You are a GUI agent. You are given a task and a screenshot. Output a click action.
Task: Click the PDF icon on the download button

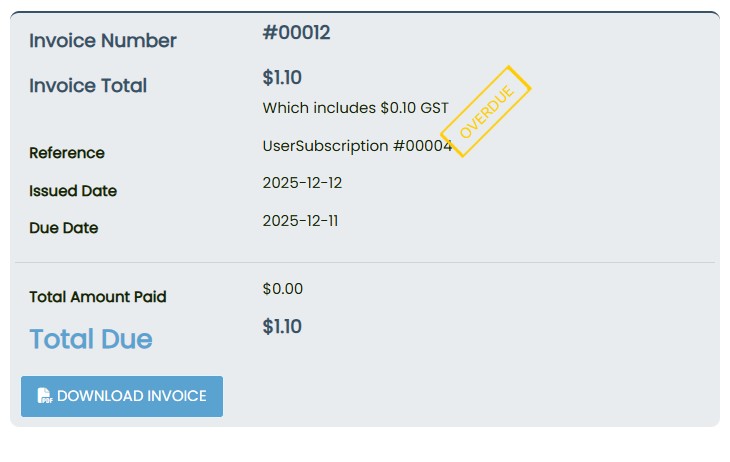45,396
